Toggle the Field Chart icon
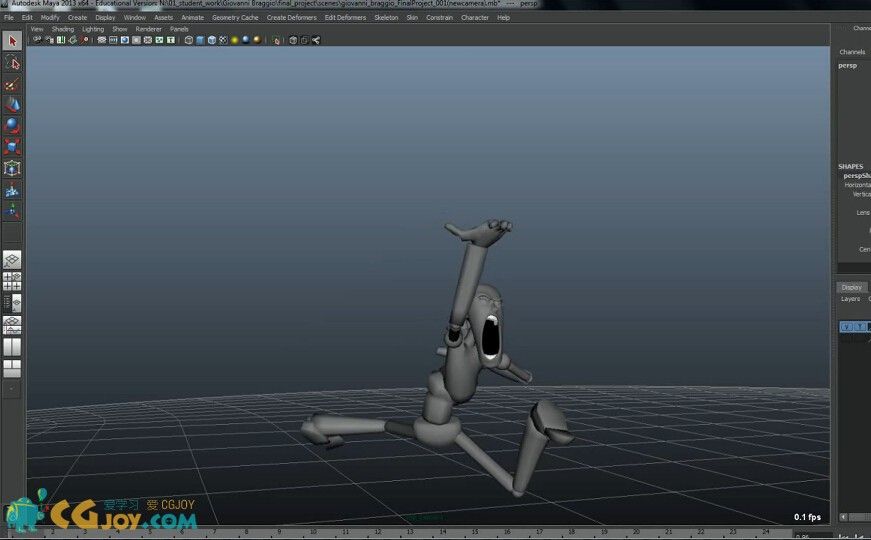871x540 pixels. pyautogui.click(x=148, y=40)
